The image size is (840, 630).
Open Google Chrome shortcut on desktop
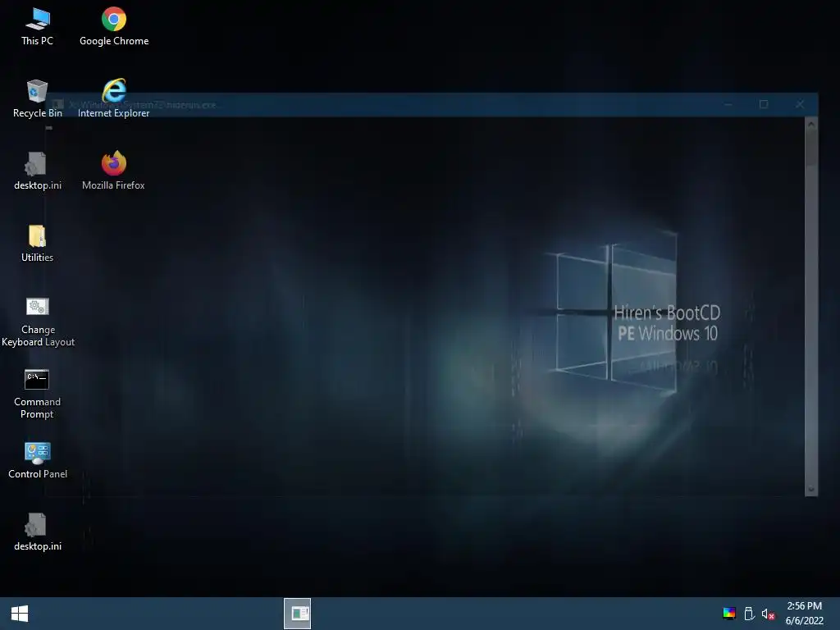tap(113, 27)
